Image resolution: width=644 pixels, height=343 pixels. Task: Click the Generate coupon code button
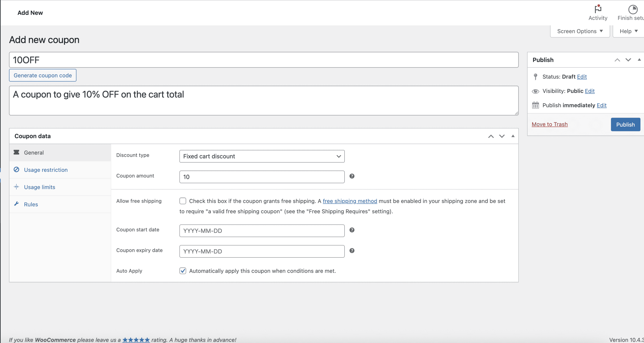43,75
